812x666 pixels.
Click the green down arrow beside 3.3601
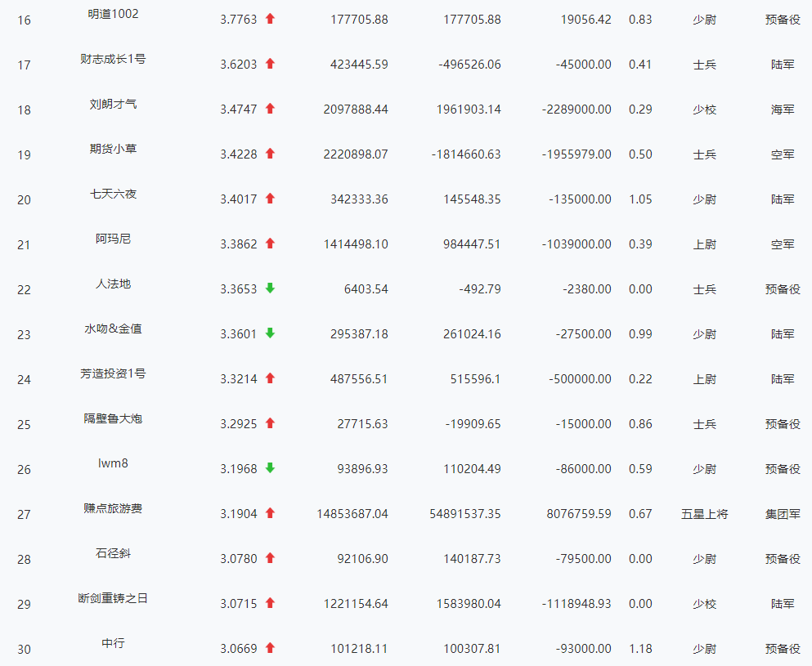click(270, 333)
